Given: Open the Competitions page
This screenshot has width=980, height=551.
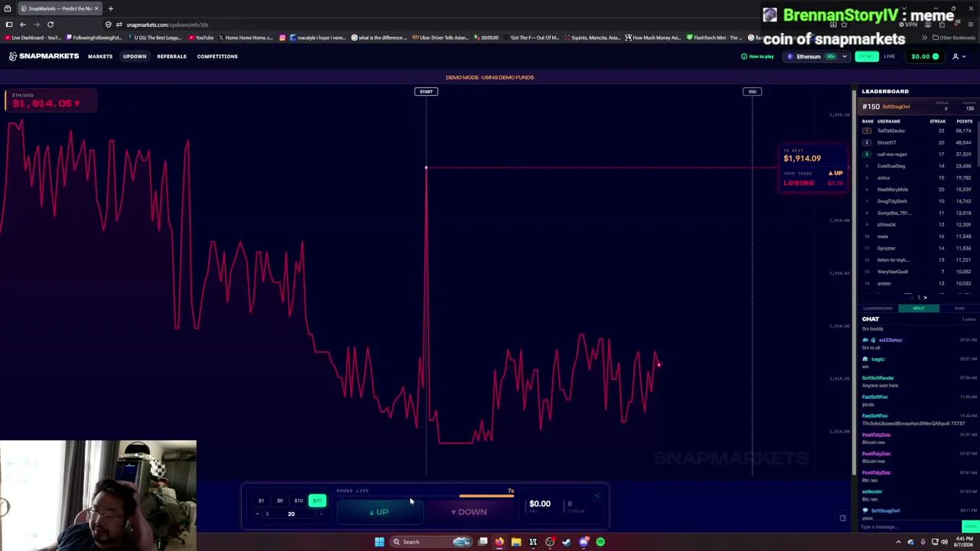Looking at the screenshot, I should pos(217,56).
